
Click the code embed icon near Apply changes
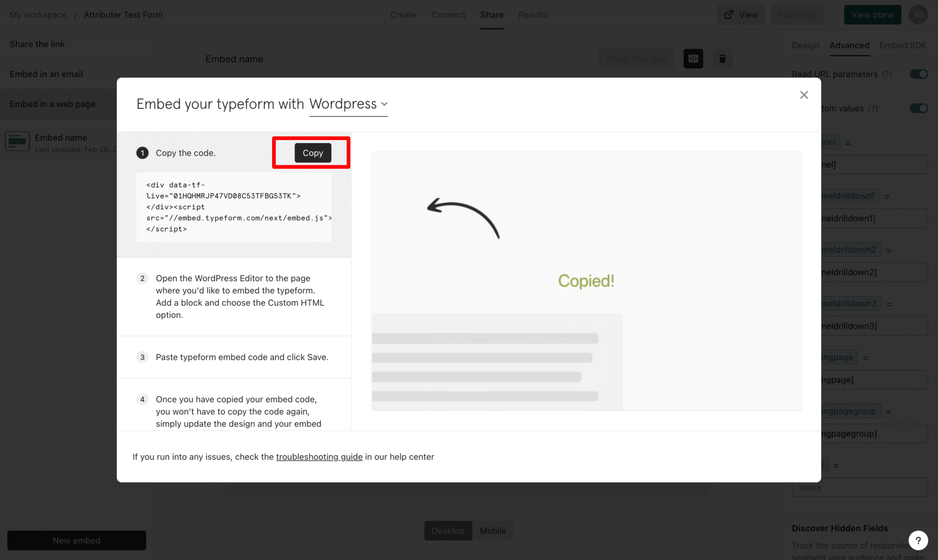693,59
